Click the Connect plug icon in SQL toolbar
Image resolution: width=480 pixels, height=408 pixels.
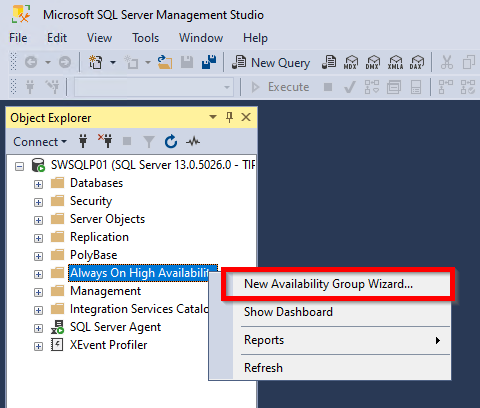[30, 87]
